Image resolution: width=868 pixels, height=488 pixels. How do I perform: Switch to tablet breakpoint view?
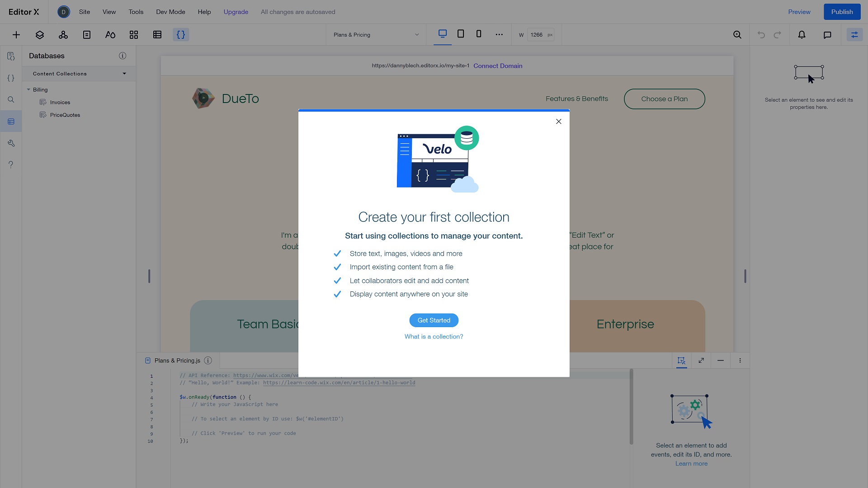coord(461,34)
